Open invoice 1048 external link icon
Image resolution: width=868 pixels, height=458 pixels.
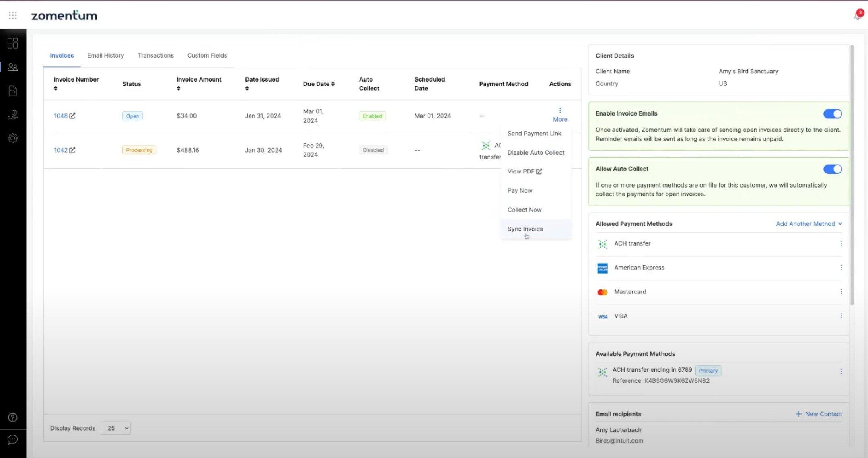[72, 116]
